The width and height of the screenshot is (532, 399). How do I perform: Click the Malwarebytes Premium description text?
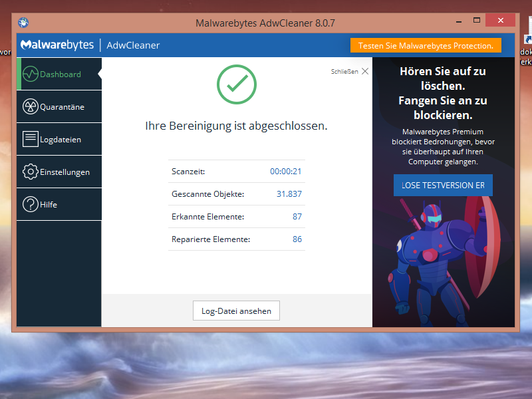(x=443, y=146)
